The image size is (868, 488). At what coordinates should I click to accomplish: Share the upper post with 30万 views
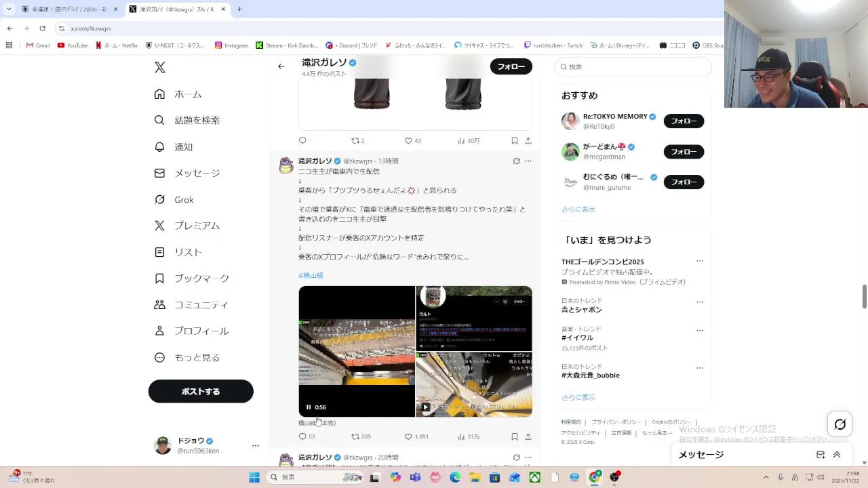(528, 140)
